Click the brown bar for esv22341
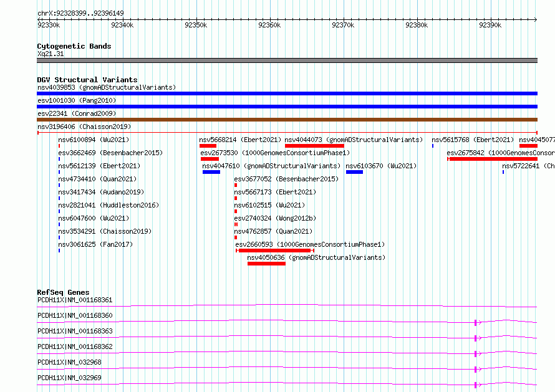The image size is (555, 392). (287, 120)
